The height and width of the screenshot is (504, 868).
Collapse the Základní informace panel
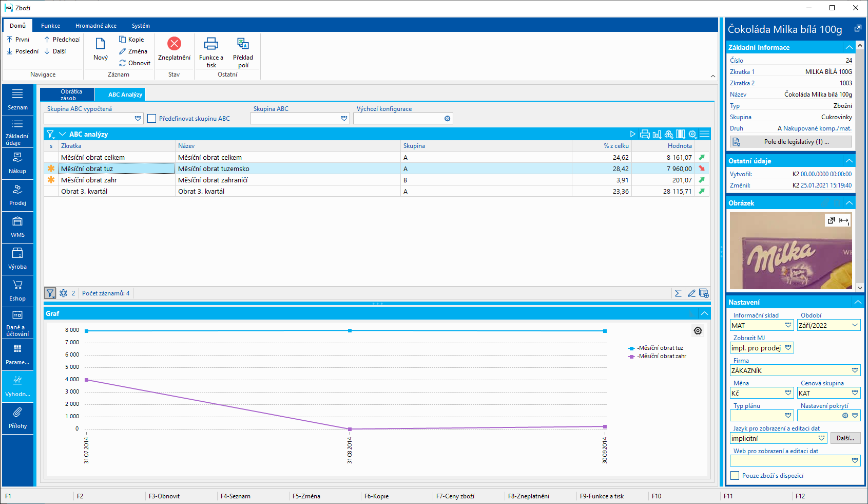[x=849, y=47]
